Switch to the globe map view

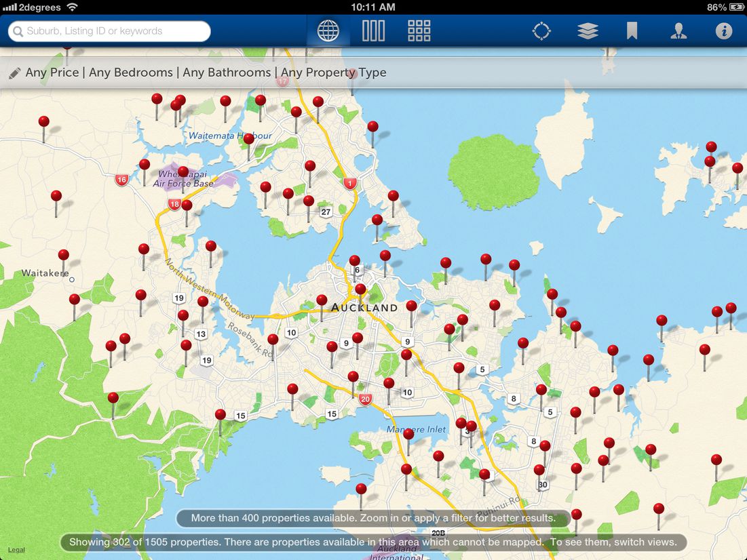(x=328, y=31)
